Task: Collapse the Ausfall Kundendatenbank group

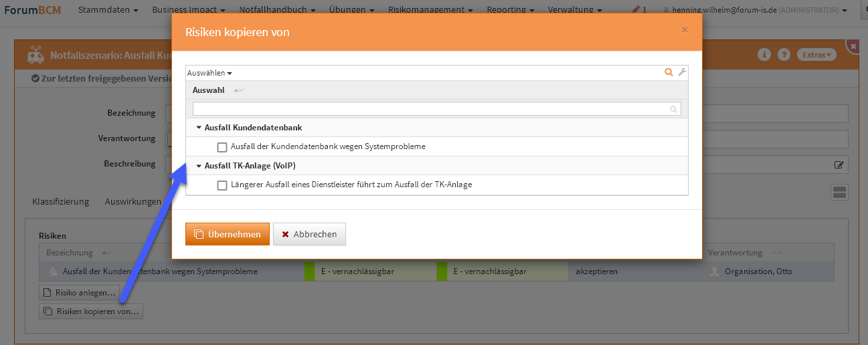Action: 199,128
